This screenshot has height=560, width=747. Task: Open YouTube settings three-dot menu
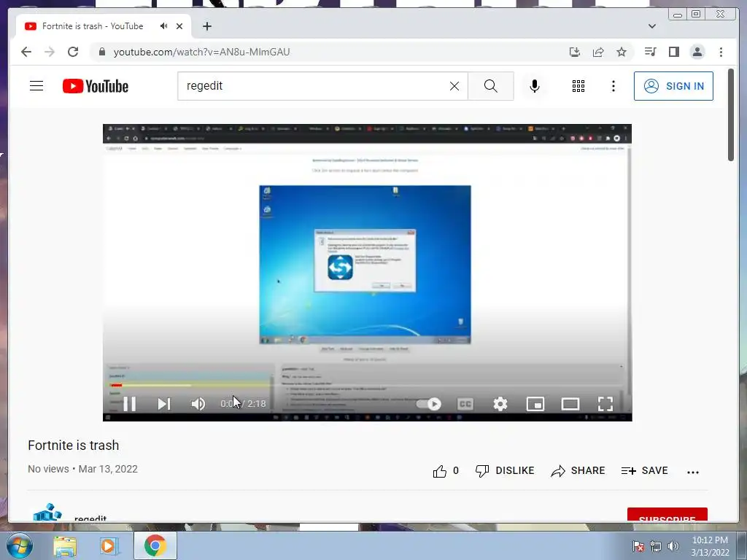(614, 86)
